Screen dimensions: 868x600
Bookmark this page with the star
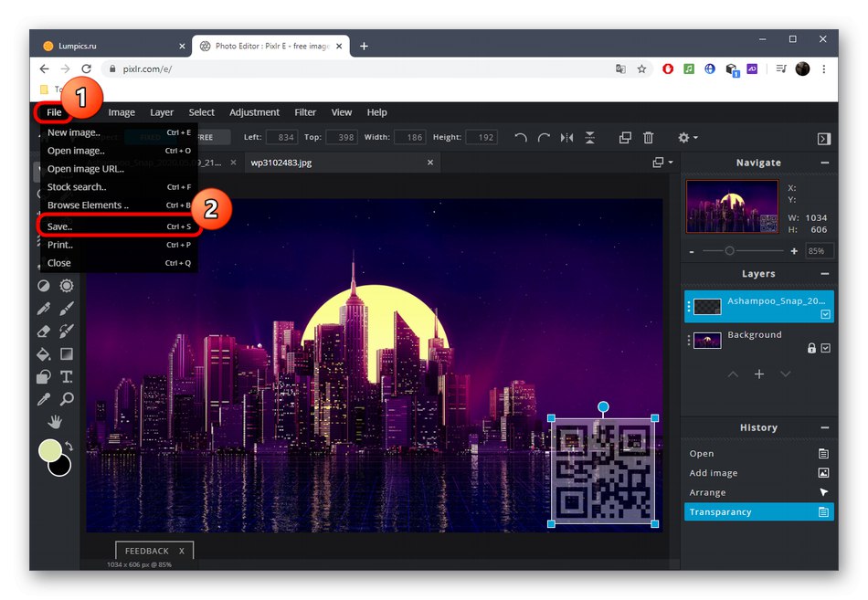tap(641, 69)
